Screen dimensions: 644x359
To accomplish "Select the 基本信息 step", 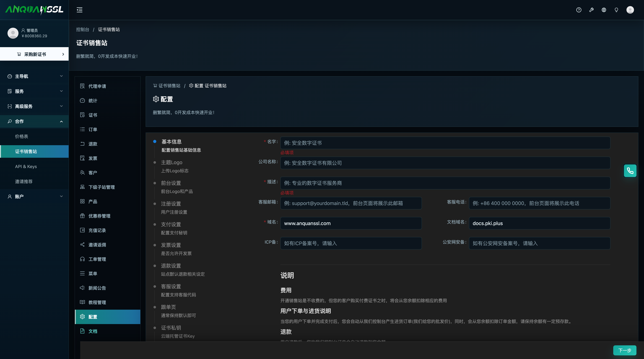I will tap(171, 142).
